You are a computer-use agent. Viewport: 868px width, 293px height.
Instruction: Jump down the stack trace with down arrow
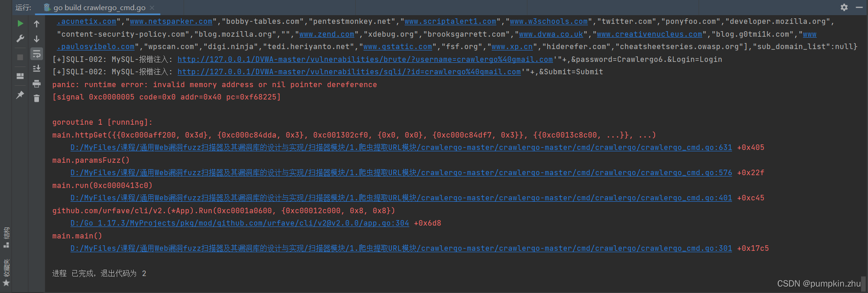point(37,39)
